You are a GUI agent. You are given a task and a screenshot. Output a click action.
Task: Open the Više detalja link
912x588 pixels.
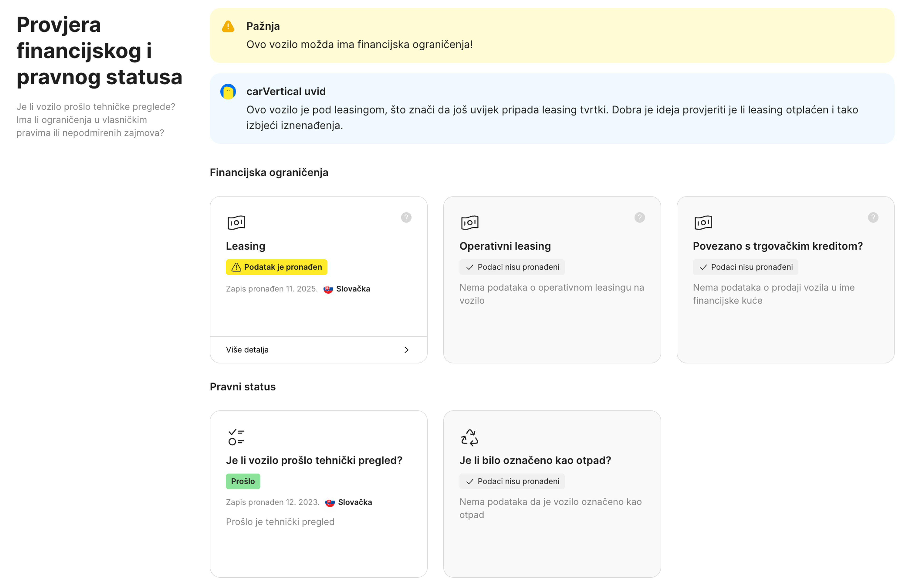pos(247,350)
